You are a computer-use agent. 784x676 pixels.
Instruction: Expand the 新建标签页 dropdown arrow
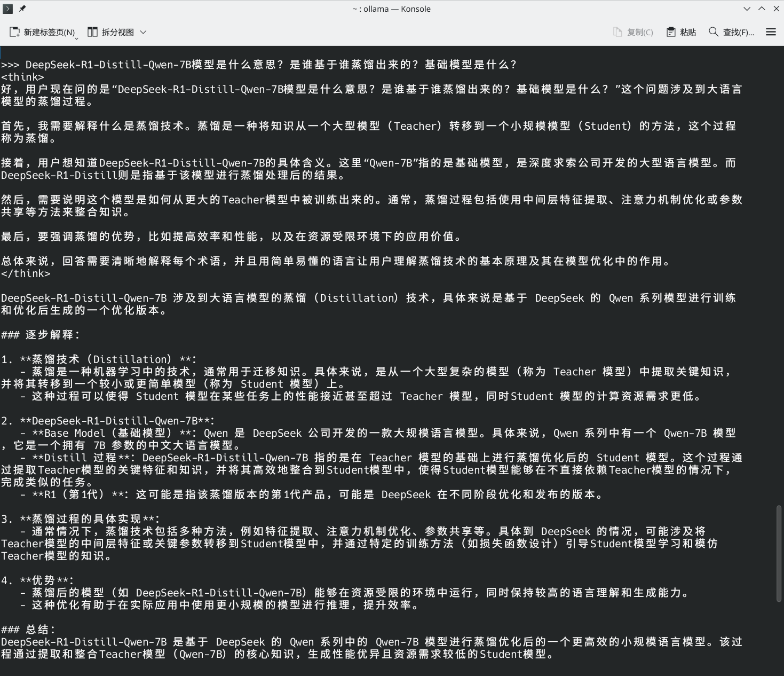pyautogui.click(x=77, y=38)
